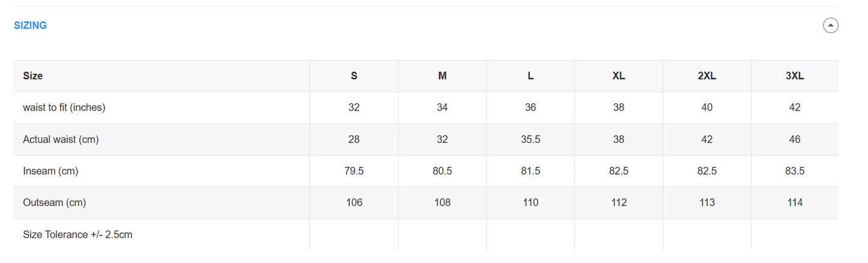868x263 pixels.
Task: Click the M size column header
Action: (442, 76)
